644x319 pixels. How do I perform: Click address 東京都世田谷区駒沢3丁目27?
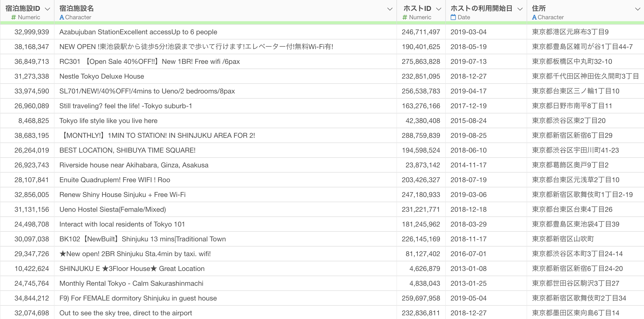coord(575,283)
